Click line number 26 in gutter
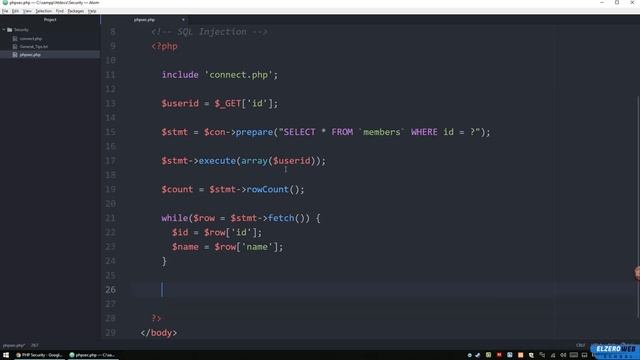Screen dimensions: 640x360 (110, 289)
